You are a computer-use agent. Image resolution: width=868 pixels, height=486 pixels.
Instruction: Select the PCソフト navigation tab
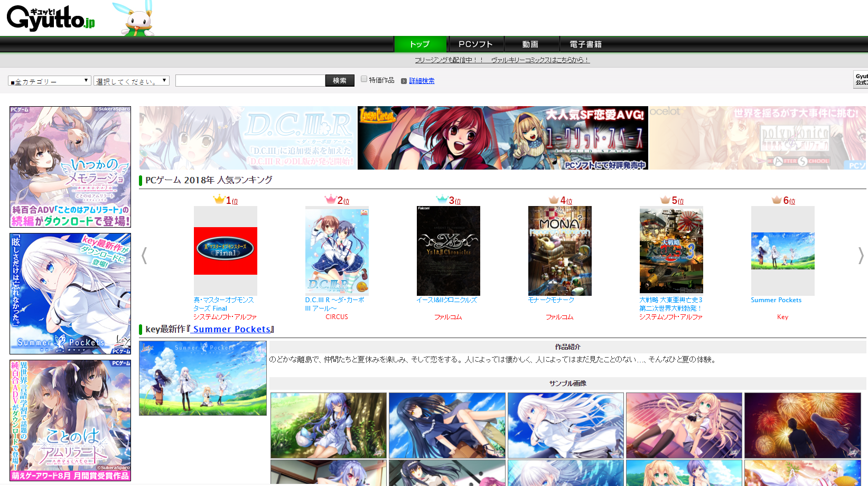pos(475,44)
